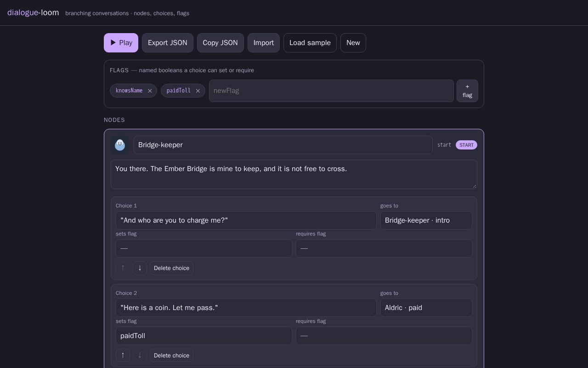Create a New dialogue
588x368 pixels.
pos(353,43)
